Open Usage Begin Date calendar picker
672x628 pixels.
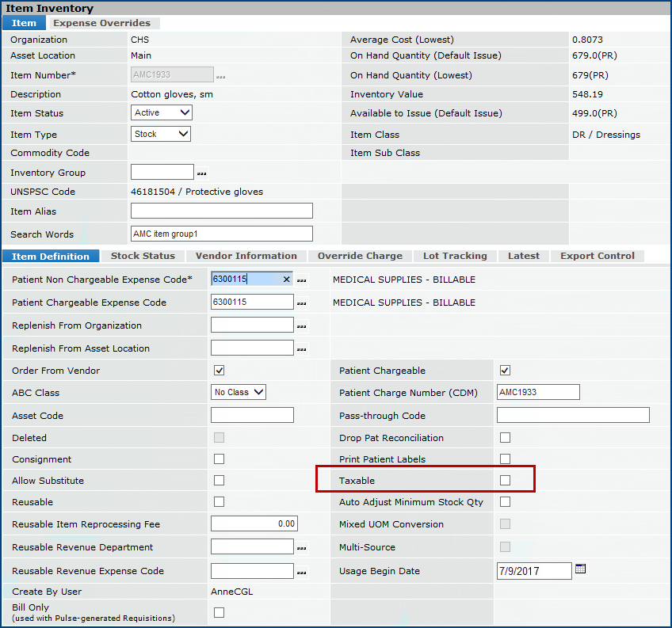click(580, 569)
